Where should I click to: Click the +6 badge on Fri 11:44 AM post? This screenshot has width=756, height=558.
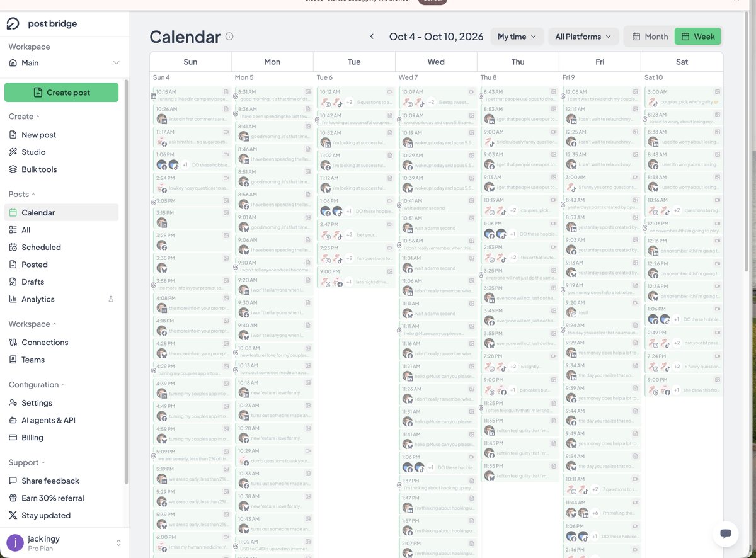(x=595, y=513)
